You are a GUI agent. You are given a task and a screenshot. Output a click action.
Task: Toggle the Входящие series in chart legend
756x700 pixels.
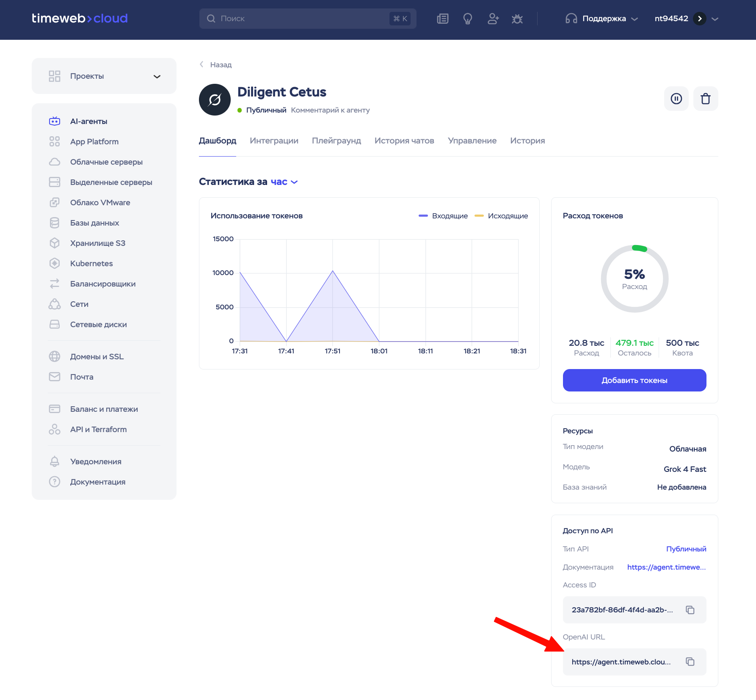443,216
